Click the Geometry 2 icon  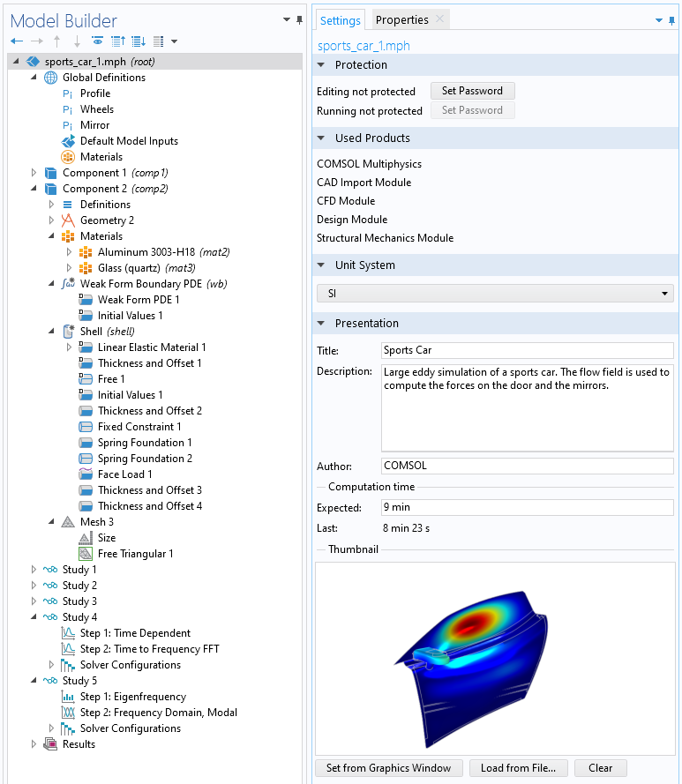click(x=68, y=220)
